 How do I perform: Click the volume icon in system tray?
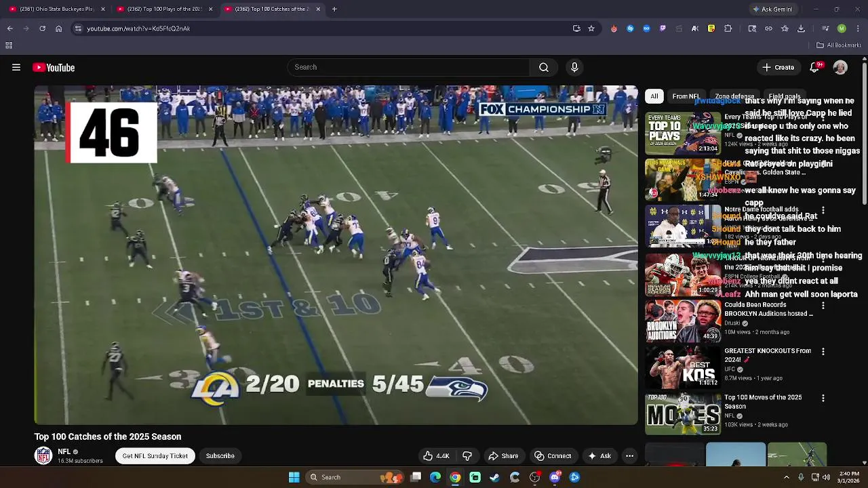click(x=826, y=477)
